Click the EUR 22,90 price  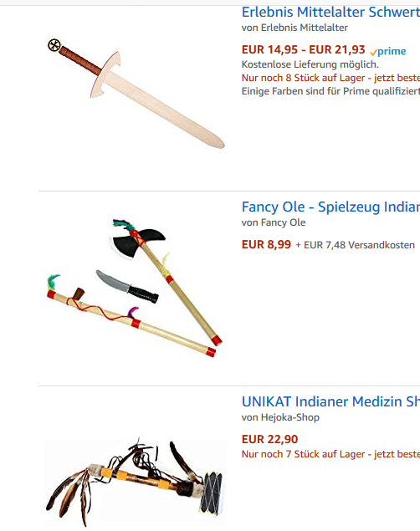(269, 439)
